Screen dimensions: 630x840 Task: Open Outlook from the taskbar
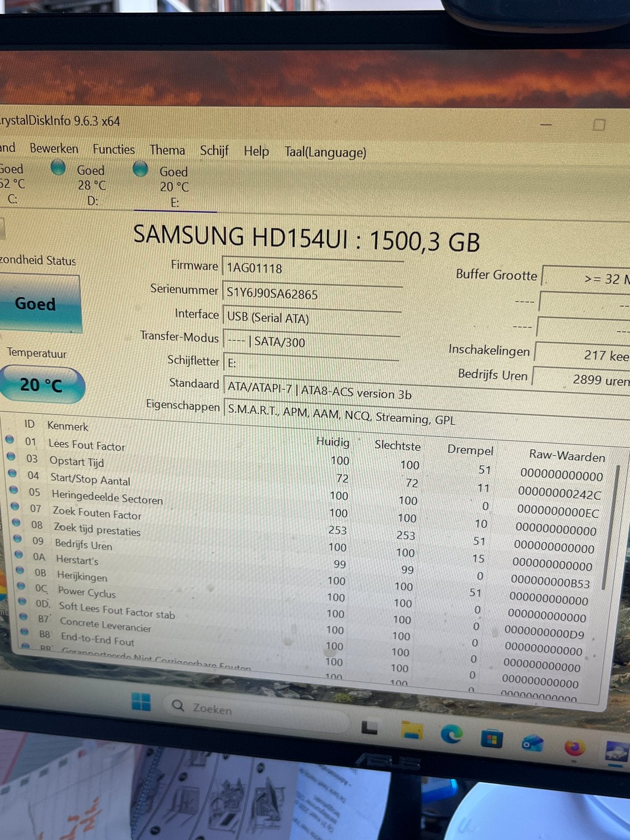tap(532, 743)
